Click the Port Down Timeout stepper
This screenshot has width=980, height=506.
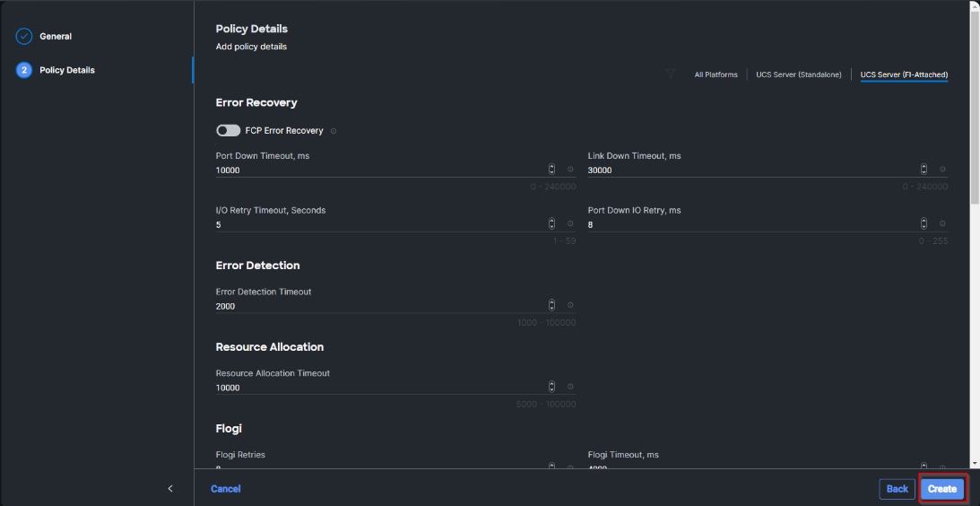click(x=551, y=170)
